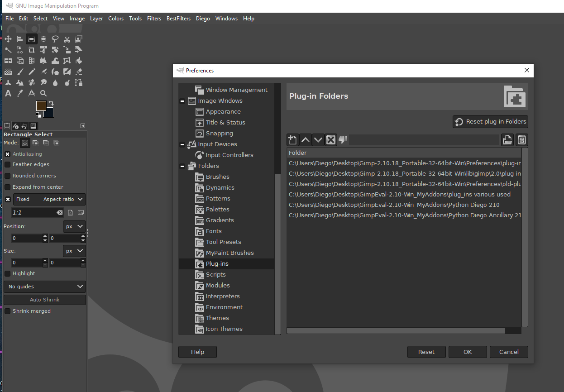The image size is (564, 392).
Task: Click the Help button in Preferences
Action: click(x=197, y=352)
